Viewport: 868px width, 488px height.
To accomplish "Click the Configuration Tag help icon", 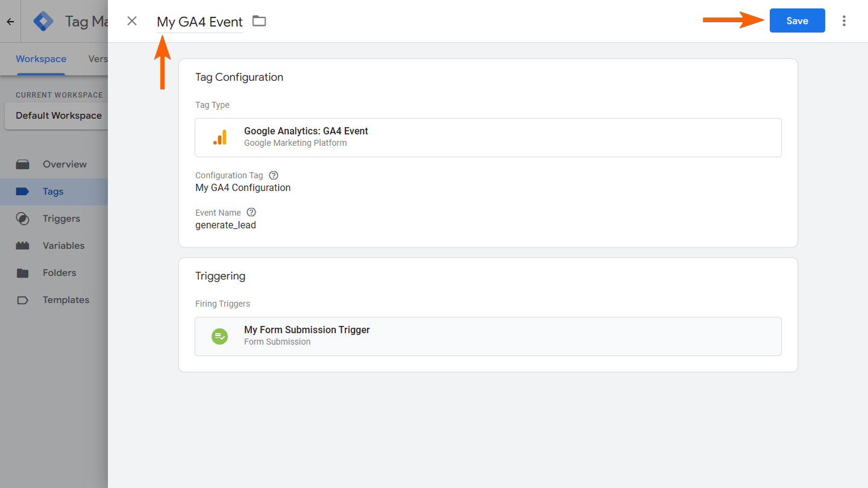I will coord(274,175).
